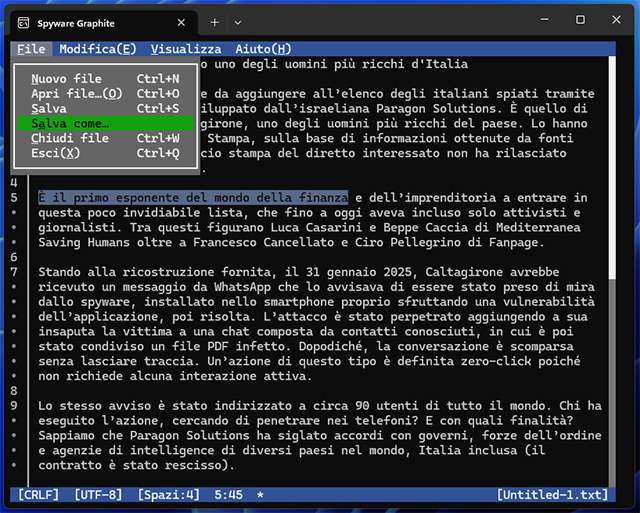Open the Visualizza menu
The height and width of the screenshot is (513, 640).
click(x=186, y=49)
